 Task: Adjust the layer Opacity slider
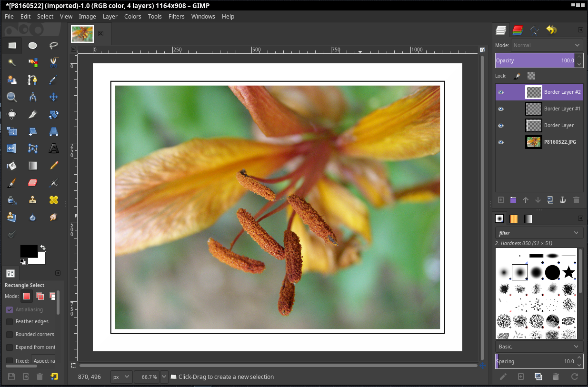point(535,60)
